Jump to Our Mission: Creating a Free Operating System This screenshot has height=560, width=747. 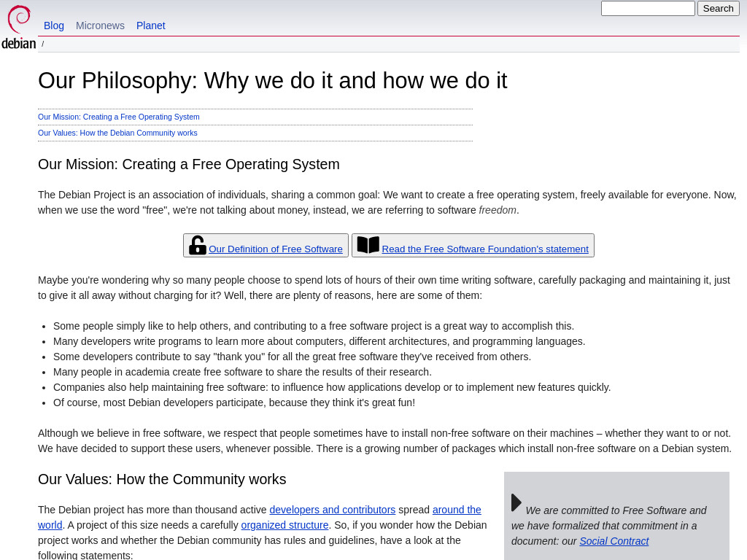pos(119,117)
